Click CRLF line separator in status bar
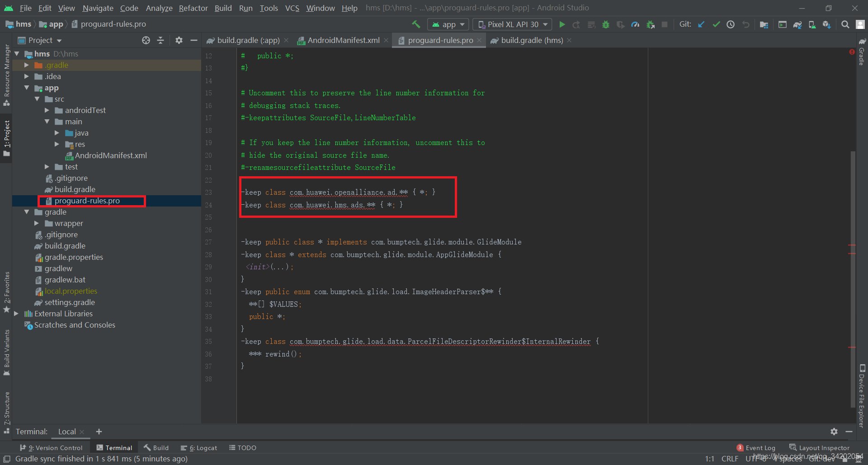 tap(730, 459)
